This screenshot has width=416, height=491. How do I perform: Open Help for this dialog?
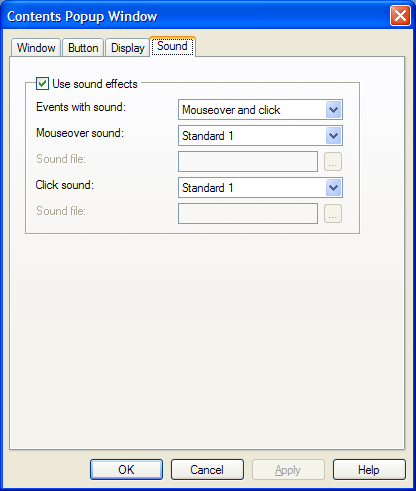pos(369,470)
